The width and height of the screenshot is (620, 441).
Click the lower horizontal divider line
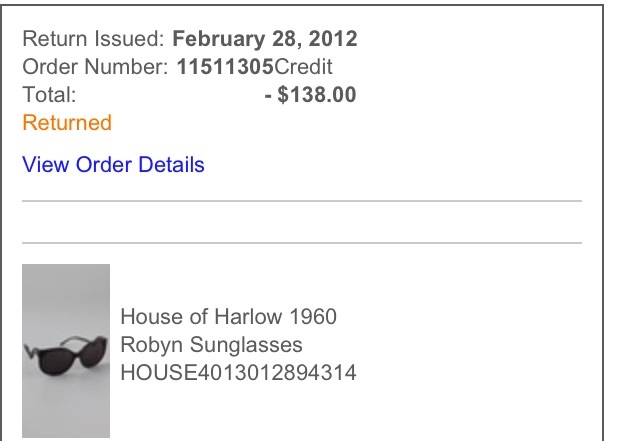pos(302,243)
